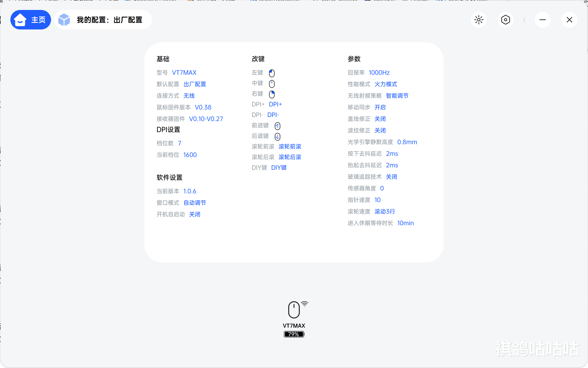Click the 1000Hz polling rate value
Viewport: 588px width, 368px height.
click(x=379, y=73)
